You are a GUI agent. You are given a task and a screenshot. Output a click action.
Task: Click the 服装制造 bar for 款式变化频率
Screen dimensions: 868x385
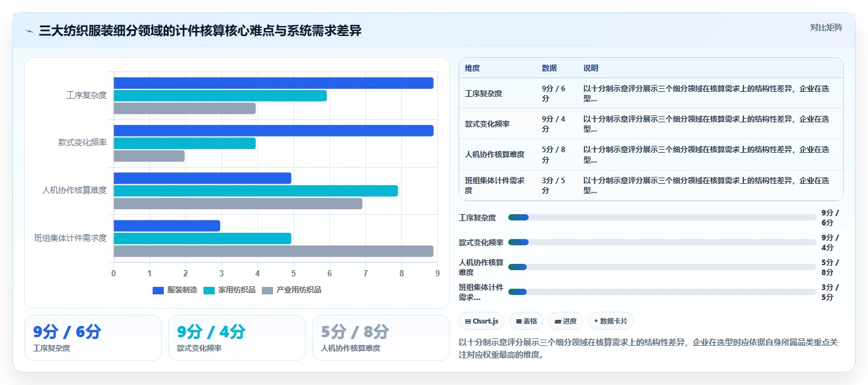point(273,130)
